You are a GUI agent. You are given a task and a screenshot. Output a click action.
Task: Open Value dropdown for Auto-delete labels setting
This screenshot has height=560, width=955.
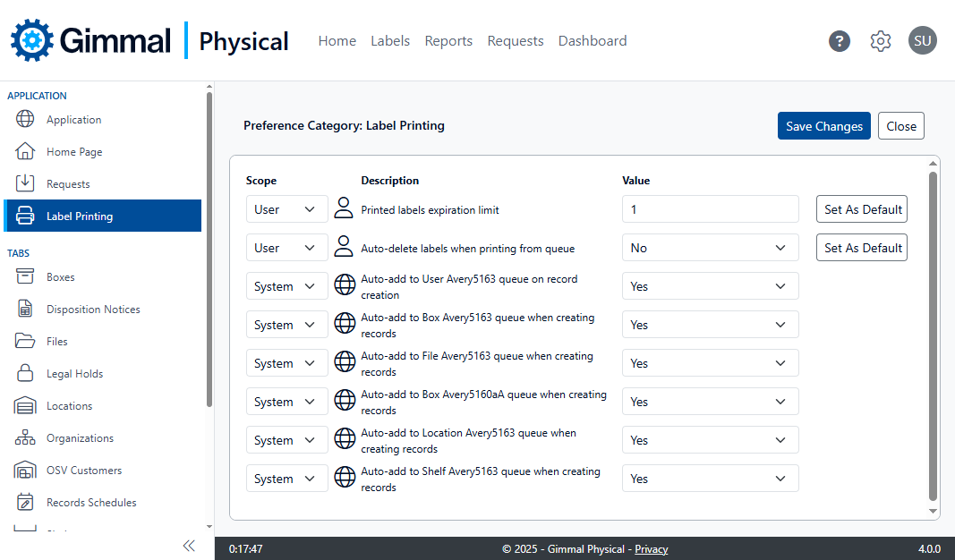click(710, 248)
